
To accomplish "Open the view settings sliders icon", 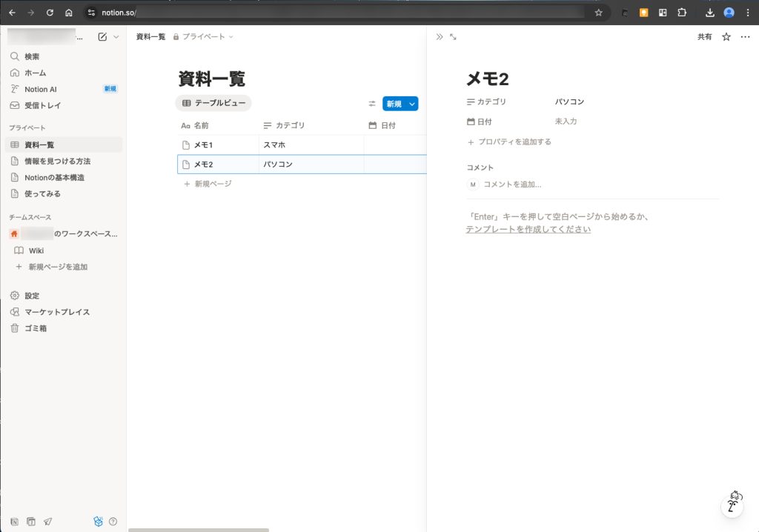I will (372, 104).
